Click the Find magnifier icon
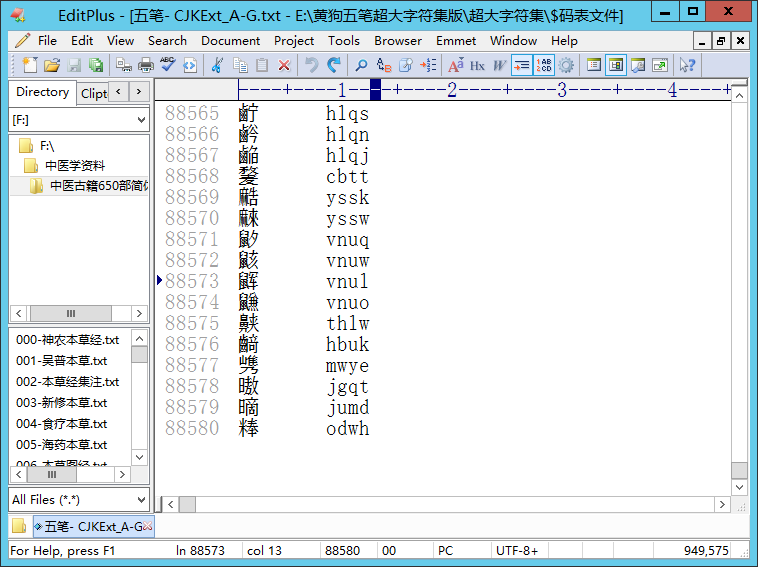Viewport: 758px width, 567px height. pyautogui.click(x=361, y=65)
